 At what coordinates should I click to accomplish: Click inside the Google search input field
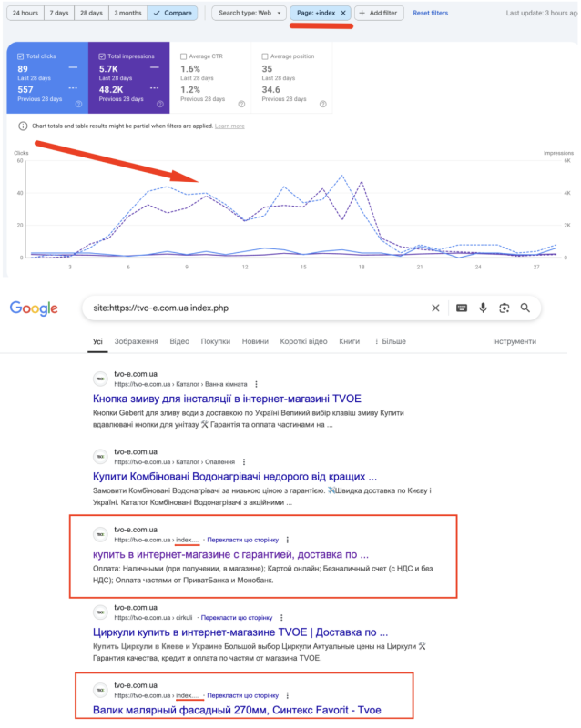[x=255, y=308]
